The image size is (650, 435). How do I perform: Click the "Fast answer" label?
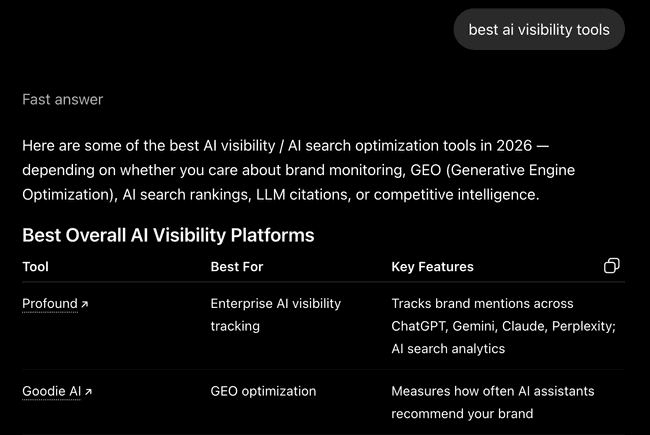63,100
